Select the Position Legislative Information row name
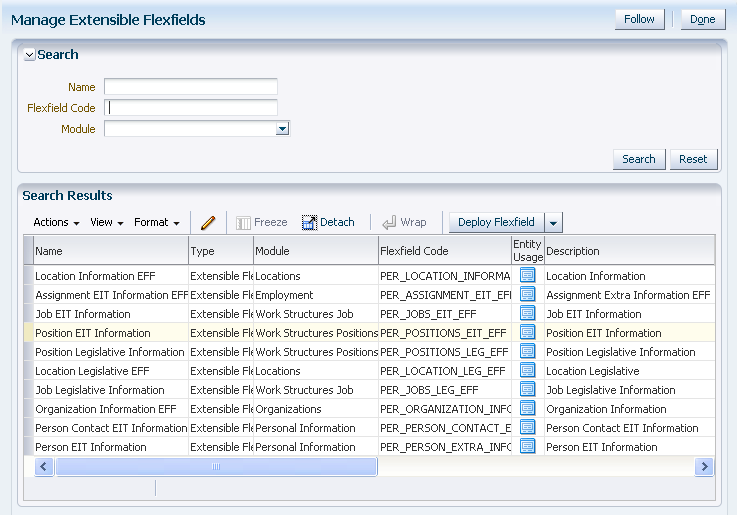Viewport: 737px width, 515px height. [x=110, y=352]
